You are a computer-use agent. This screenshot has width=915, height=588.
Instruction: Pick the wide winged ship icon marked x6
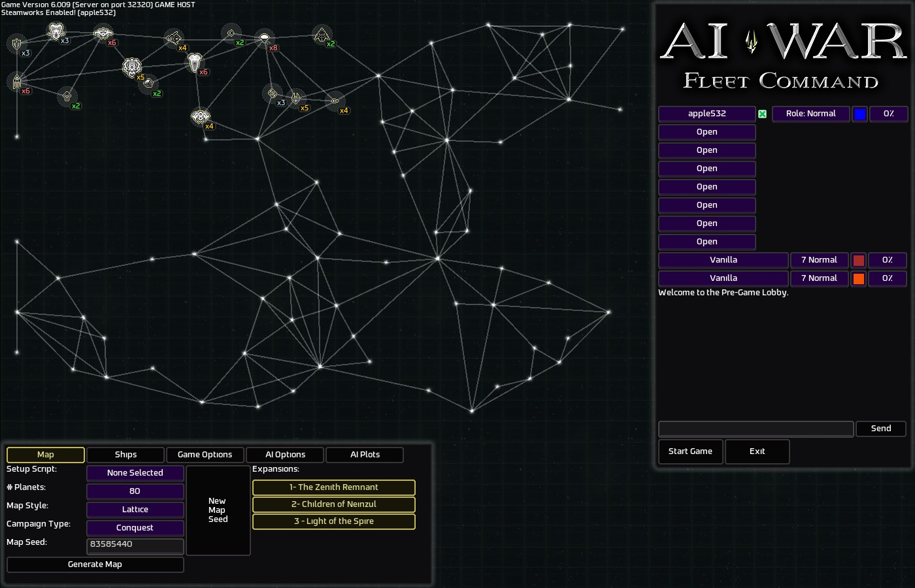(103, 33)
